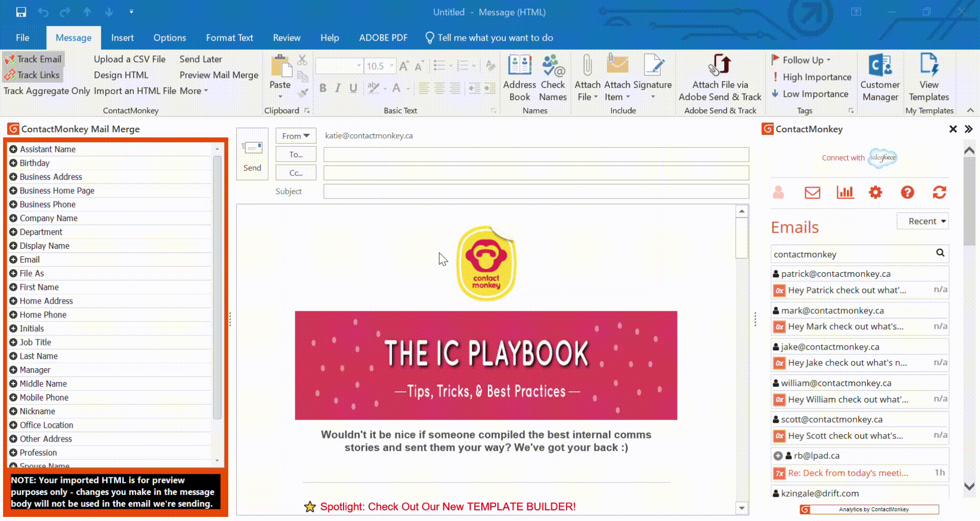This screenshot has width=980, height=521.
Task: Click Send Later
Action: point(201,59)
